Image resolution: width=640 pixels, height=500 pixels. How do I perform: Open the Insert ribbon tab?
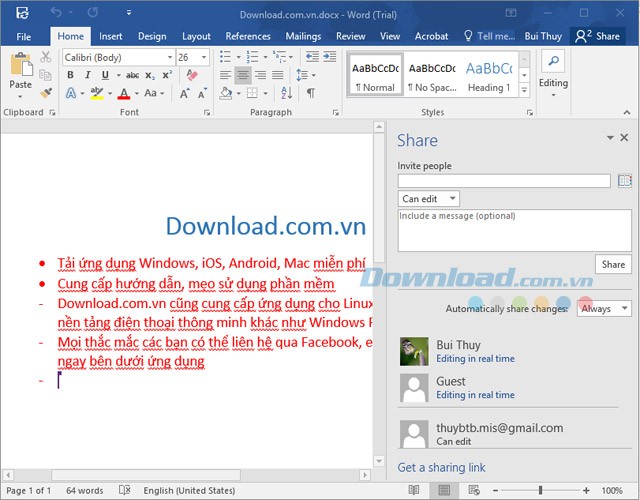point(111,36)
